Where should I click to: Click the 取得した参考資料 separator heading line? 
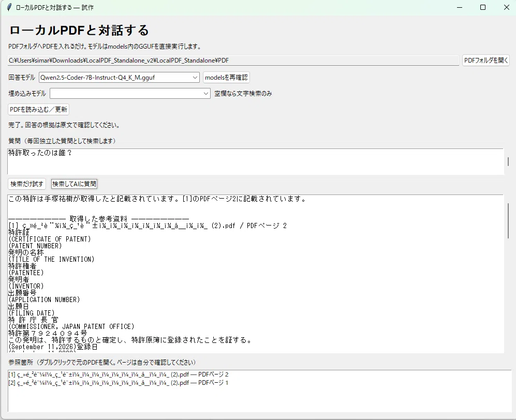[99, 219]
